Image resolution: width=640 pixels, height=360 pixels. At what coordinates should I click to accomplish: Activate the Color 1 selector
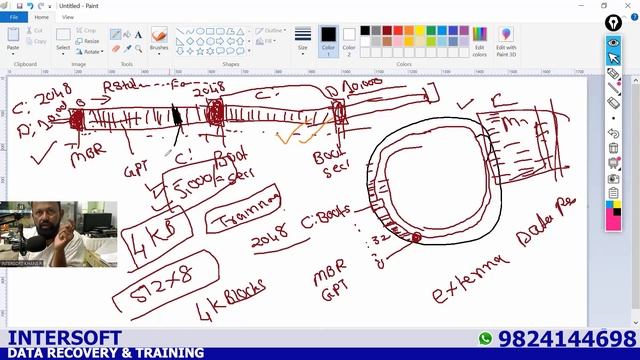(x=328, y=41)
